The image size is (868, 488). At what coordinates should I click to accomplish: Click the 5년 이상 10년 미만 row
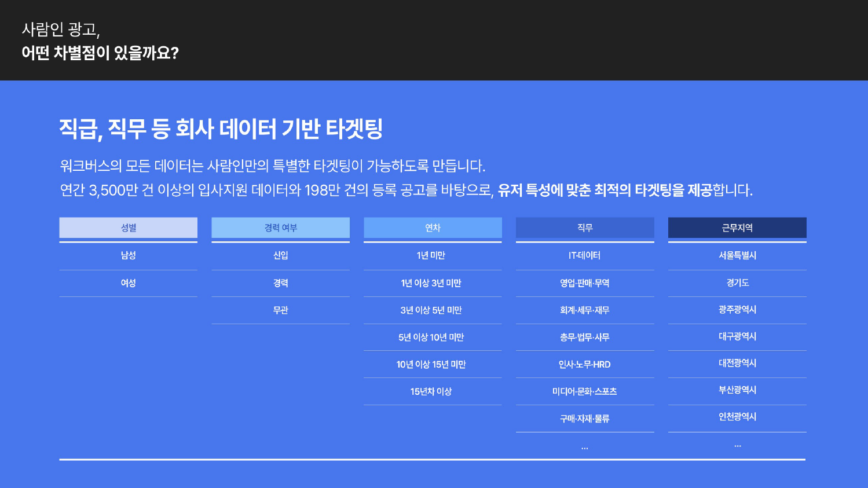[x=433, y=337]
